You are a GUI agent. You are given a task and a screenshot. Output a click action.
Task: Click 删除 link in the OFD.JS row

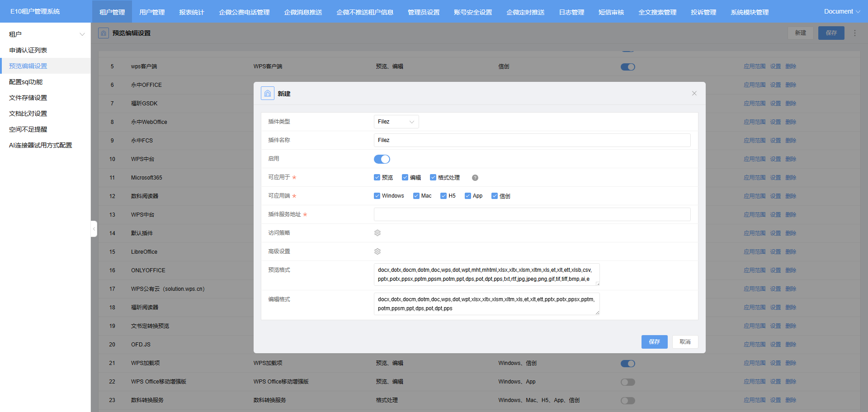pyautogui.click(x=791, y=345)
